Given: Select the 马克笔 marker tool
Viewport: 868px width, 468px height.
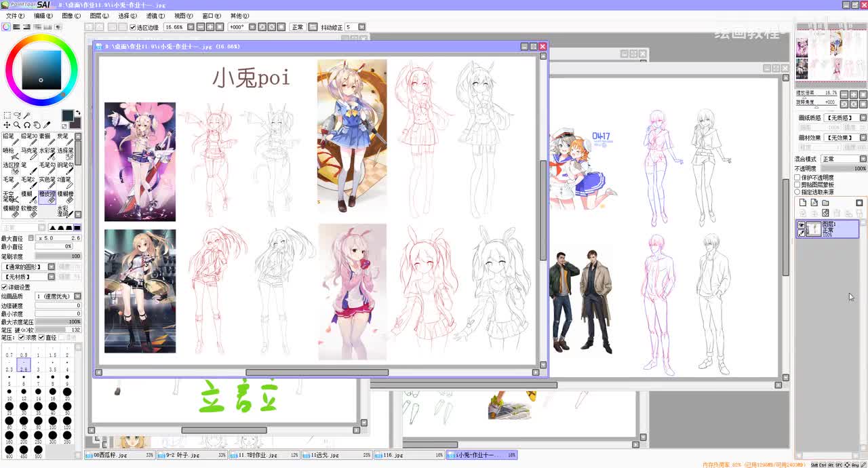Looking at the screenshot, I should 28,155.
